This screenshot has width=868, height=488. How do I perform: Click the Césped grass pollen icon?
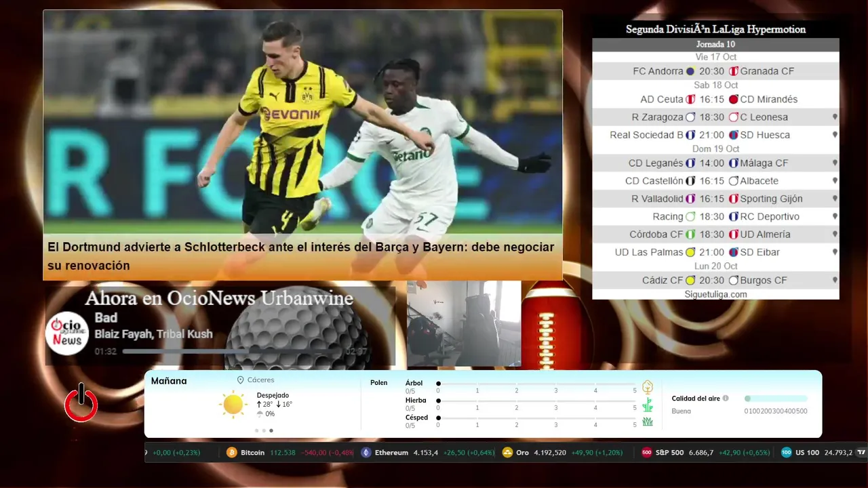pos(648,422)
